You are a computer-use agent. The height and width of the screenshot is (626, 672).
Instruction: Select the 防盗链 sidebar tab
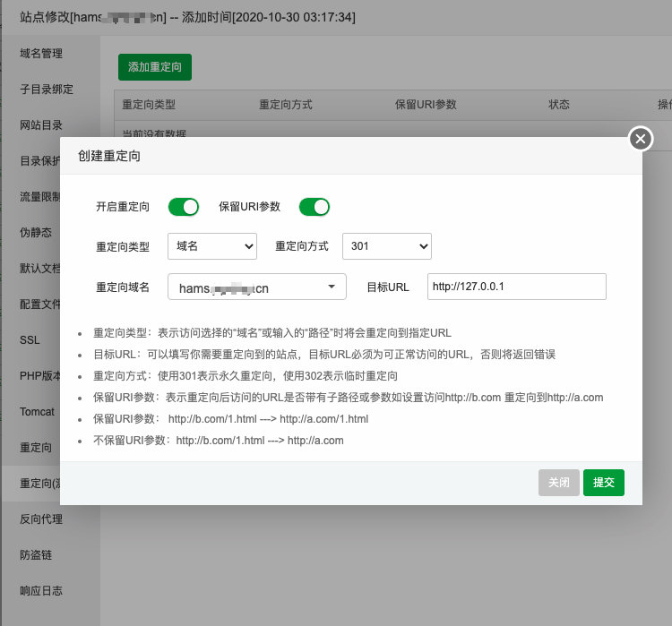(36, 555)
